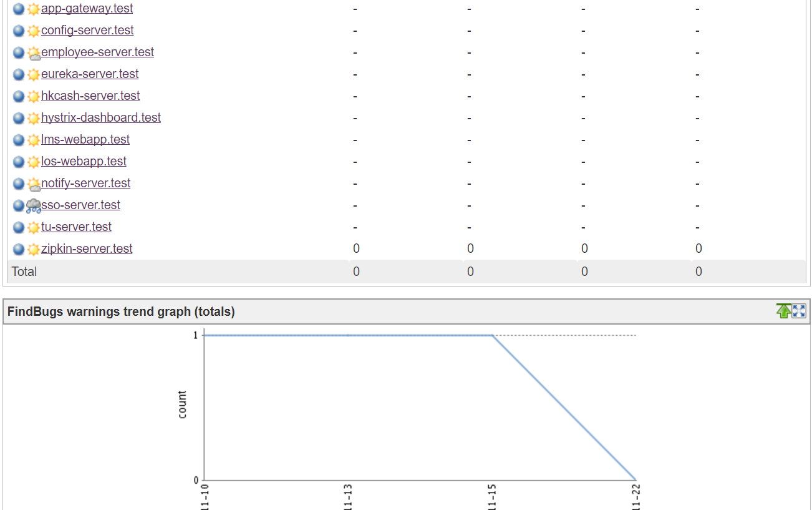Click the blue status ball for app-gateway.test
812x510 pixels.
point(19,9)
